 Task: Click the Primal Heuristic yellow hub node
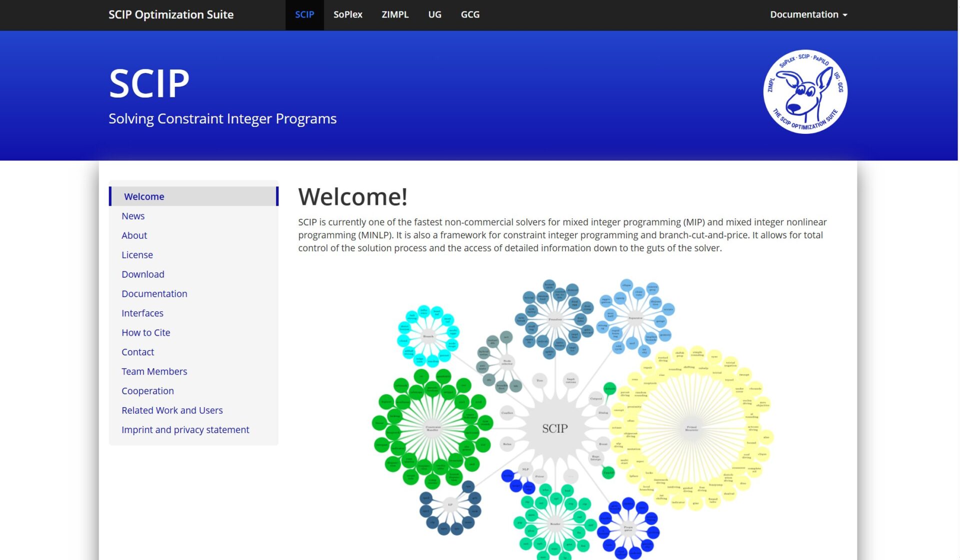click(x=691, y=428)
